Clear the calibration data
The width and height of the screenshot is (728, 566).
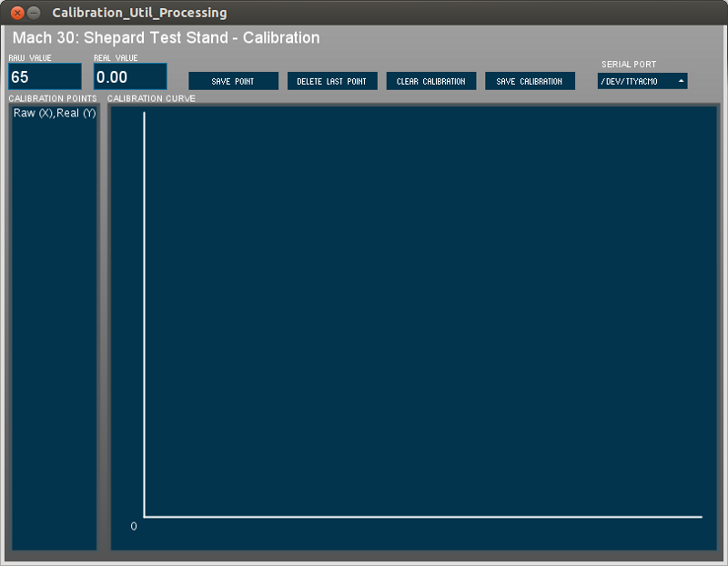(430, 81)
